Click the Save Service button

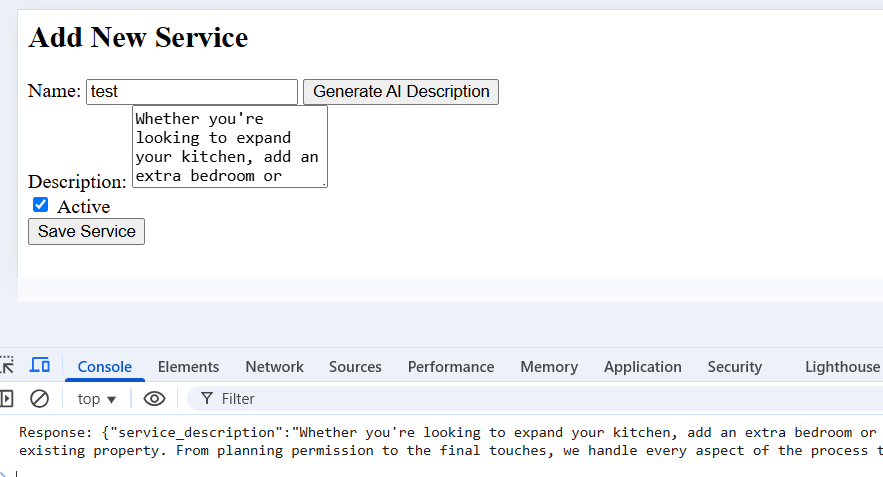click(x=87, y=232)
